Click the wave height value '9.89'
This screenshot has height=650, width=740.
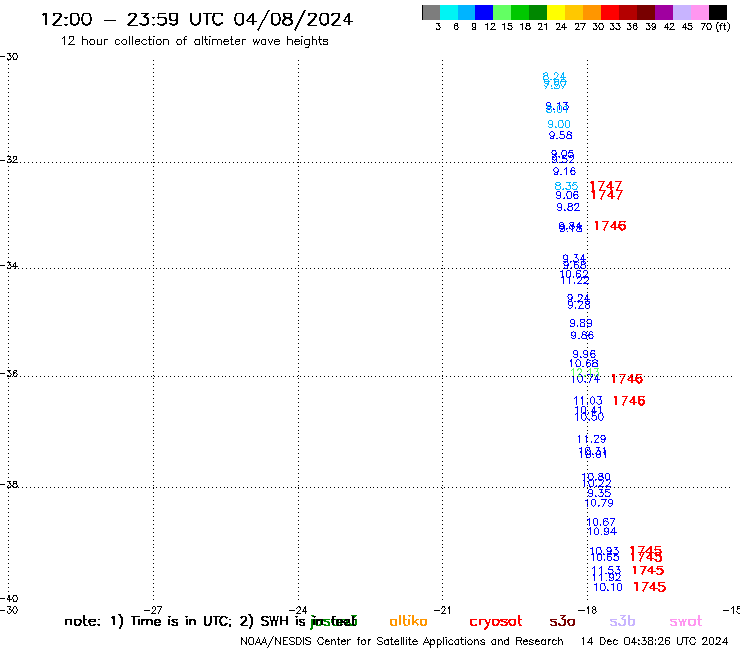coord(581,323)
